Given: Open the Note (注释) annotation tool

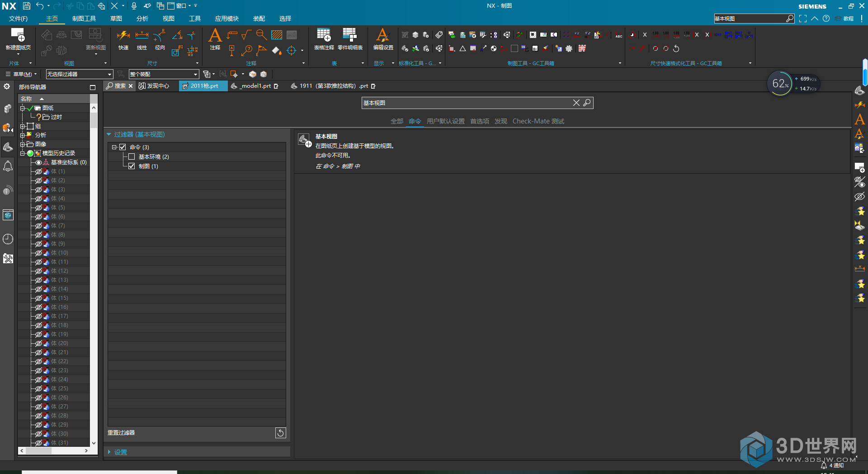Looking at the screenshot, I should pyautogui.click(x=215, y=40).
